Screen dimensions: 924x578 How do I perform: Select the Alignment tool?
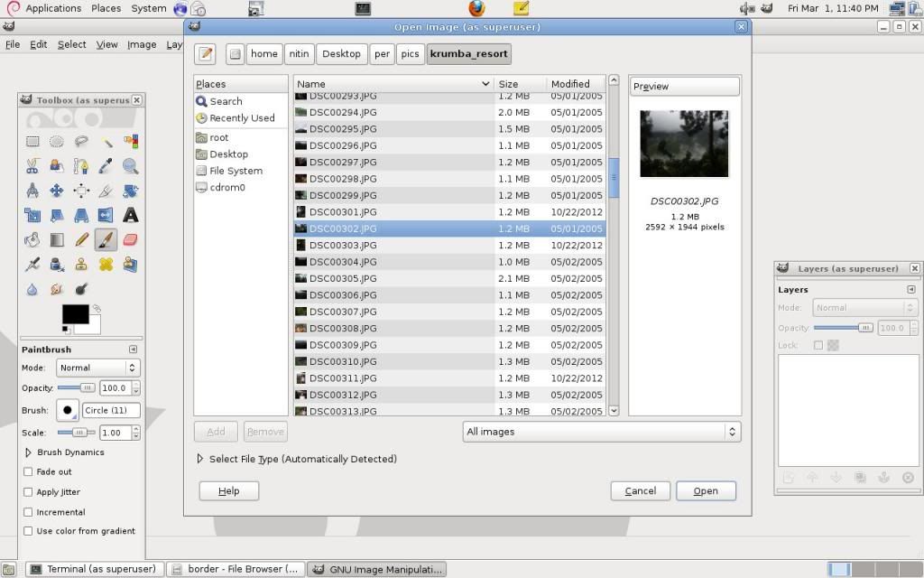(x=81, y=191)
